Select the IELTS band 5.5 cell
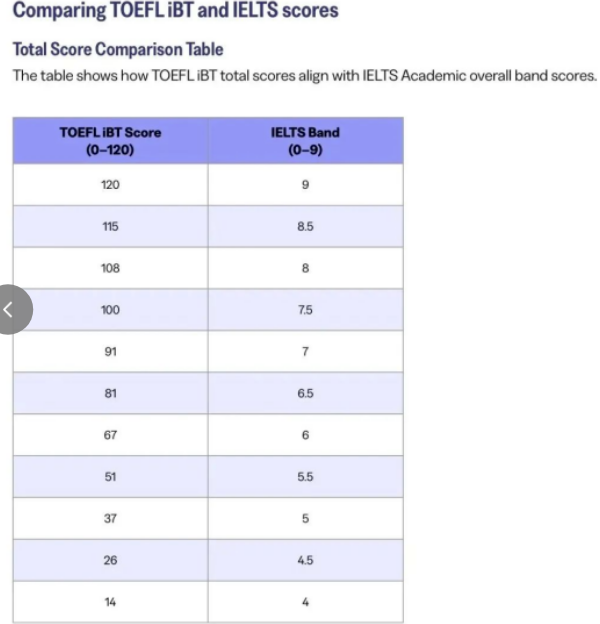Viewport: 600px width, 624px height. [x=305, y=477]
